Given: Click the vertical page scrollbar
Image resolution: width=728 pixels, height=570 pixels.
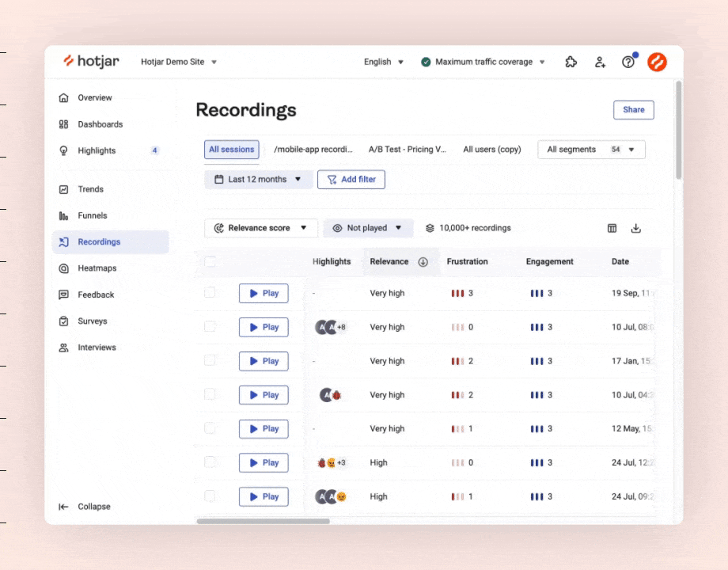Looking at the screenshot, I should (x=678, y=131).
